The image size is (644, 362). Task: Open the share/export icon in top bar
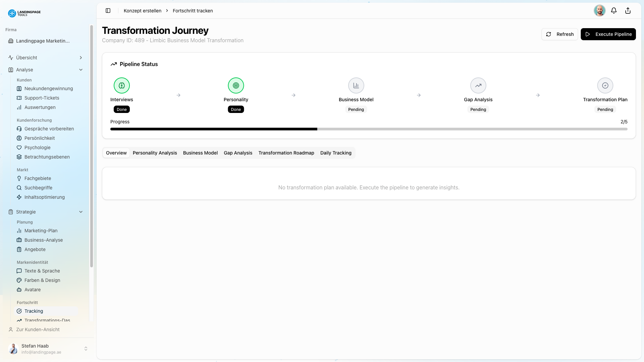[x=628, y=10]
